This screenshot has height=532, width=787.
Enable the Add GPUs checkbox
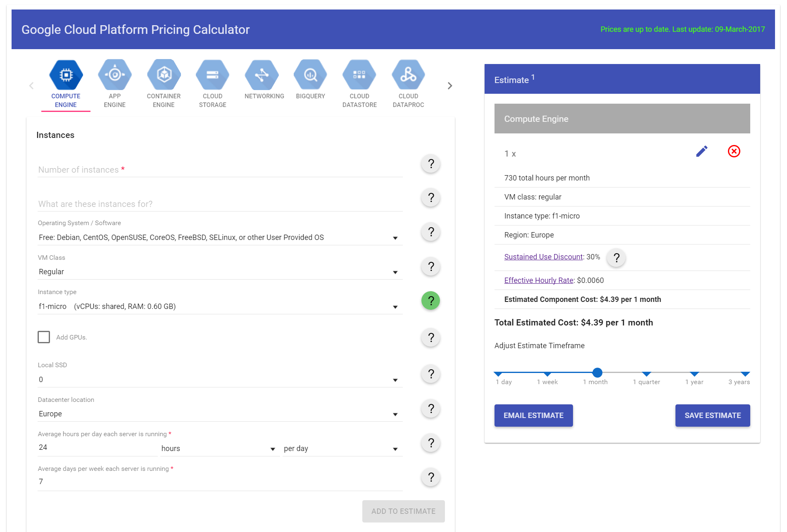point(44,337)
